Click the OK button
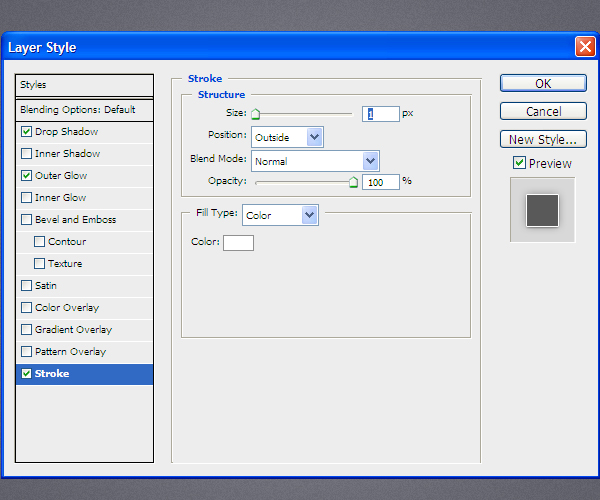This screenshot has height=500, width=600. tap(543, 83)
